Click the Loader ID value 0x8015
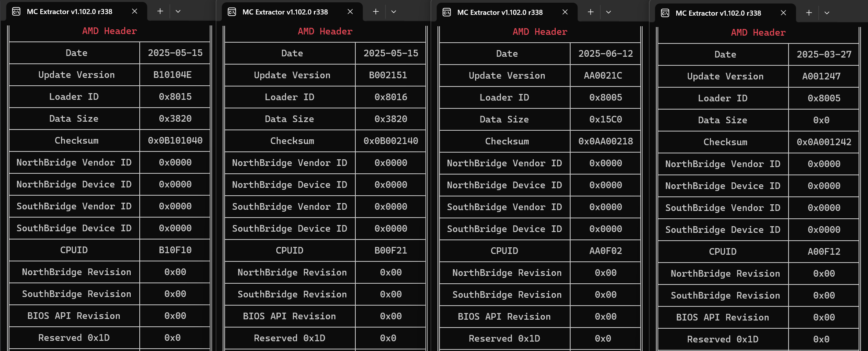The image size is (868, 351). click(x=175, y=97)
